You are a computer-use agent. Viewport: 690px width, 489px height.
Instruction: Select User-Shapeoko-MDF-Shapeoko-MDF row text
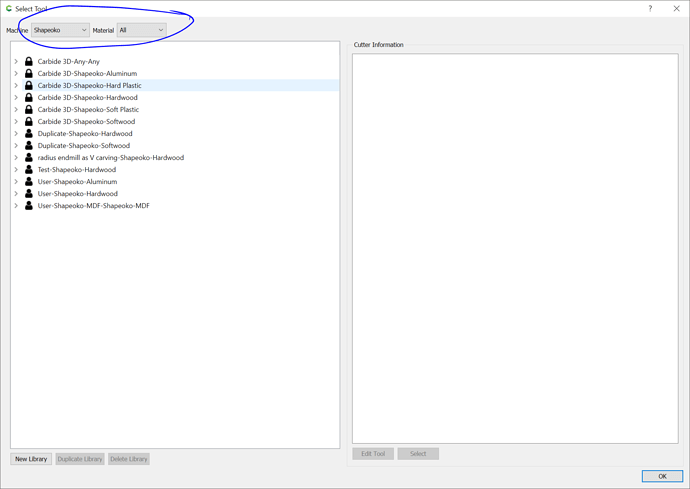[93, 206]
